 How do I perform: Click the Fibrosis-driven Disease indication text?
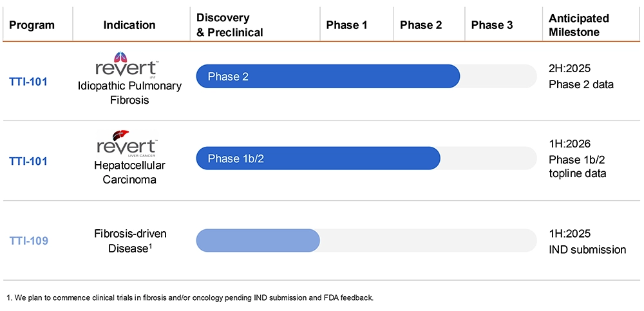click(129, 241)
